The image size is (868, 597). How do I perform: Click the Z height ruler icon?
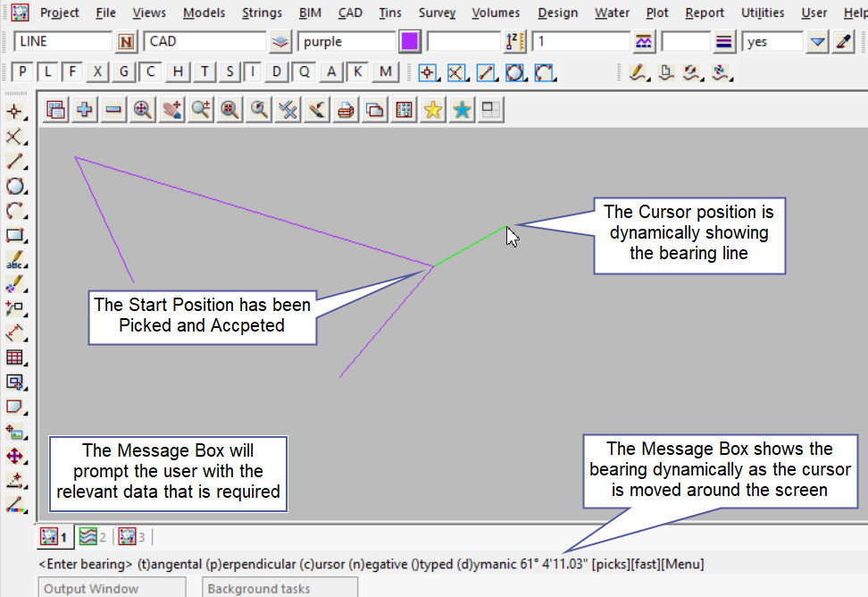coord(515,41)
